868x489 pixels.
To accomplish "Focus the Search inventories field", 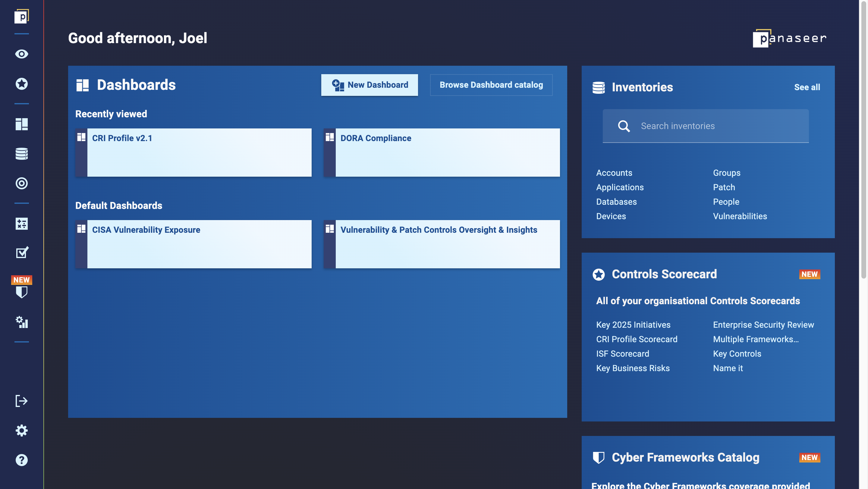I will 706,126.
